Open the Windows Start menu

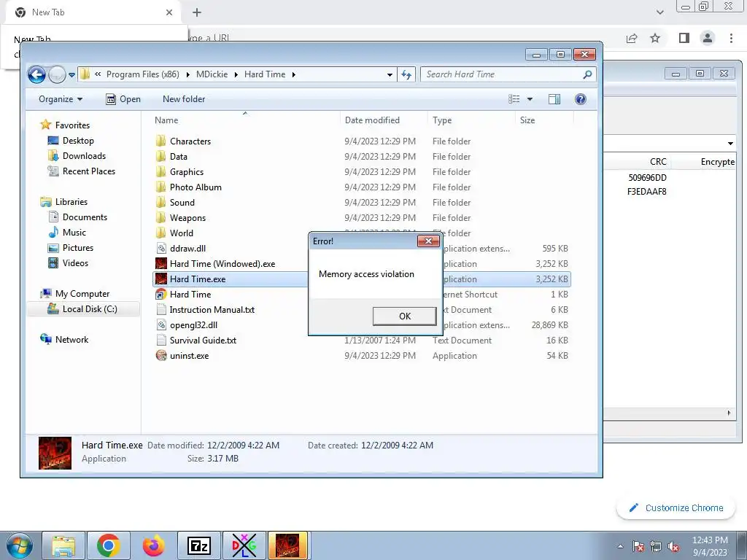pos(20,545)
